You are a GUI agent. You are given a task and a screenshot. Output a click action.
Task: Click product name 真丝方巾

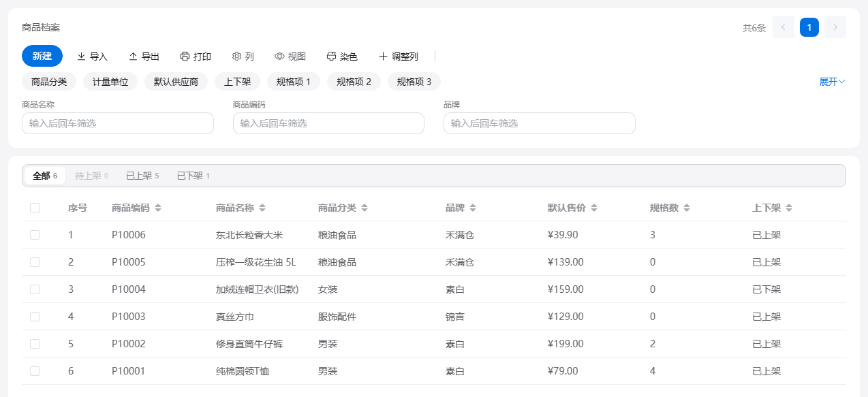[235, 317]
